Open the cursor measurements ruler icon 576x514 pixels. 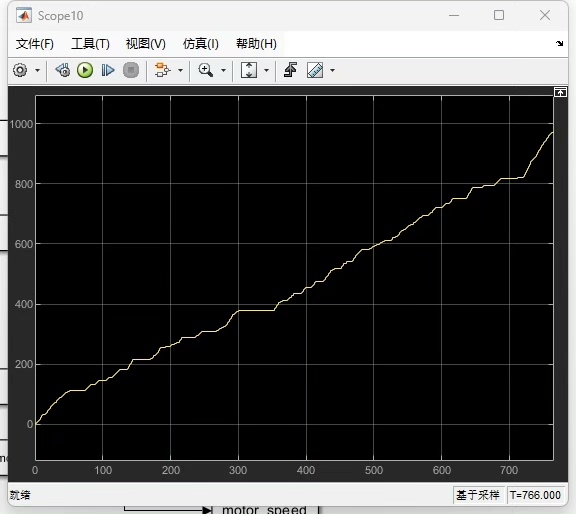coord(315,70)
